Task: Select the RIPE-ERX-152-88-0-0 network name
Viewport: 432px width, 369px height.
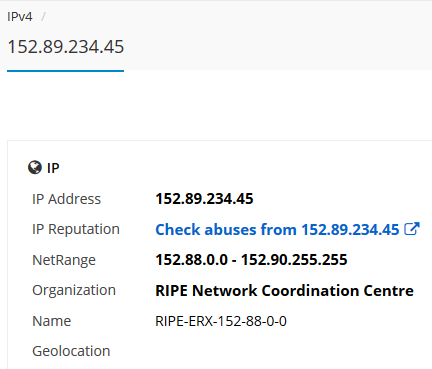Action: (x=221, y=321)
